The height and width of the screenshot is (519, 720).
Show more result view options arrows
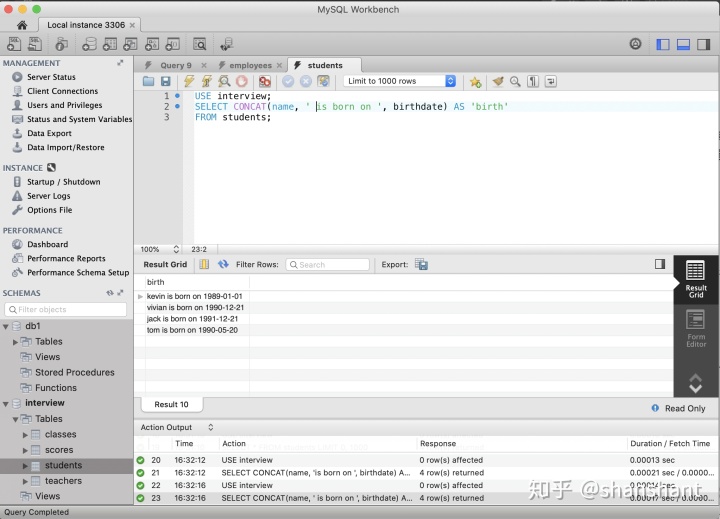coord(695,383)
